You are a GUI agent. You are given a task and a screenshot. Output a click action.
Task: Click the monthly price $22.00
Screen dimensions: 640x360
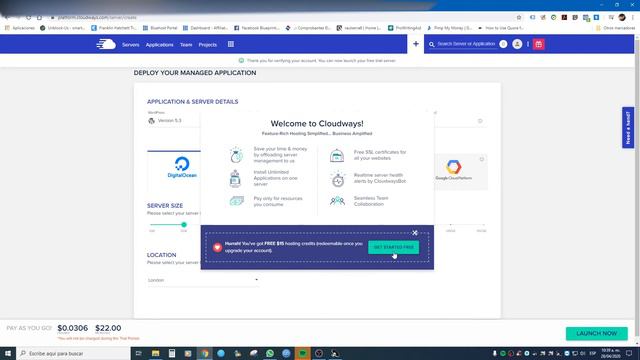[x=108, y=328]
